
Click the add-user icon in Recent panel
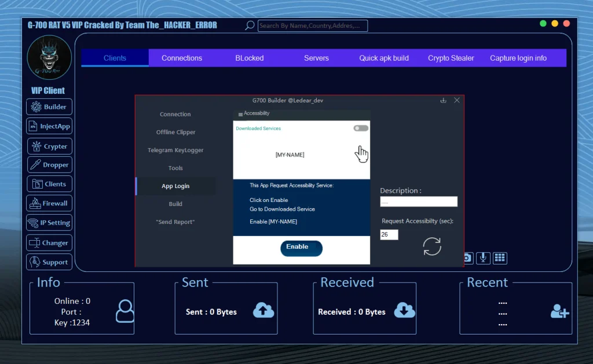coord(559,311)
